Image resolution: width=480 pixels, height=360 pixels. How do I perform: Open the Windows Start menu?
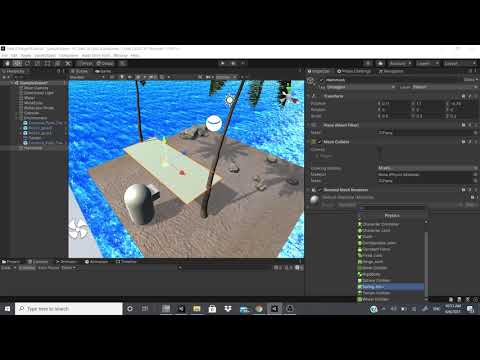pos(7,309)
